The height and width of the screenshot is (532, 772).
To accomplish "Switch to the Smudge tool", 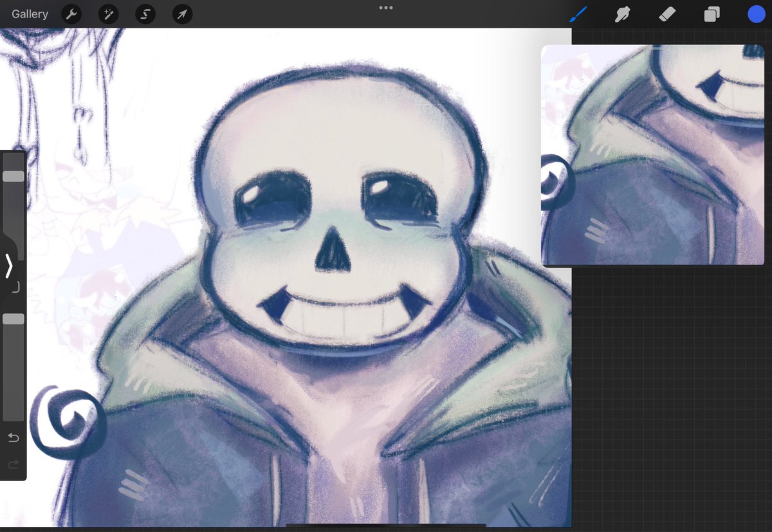I will pyautogui.click(x=622, y=14).
